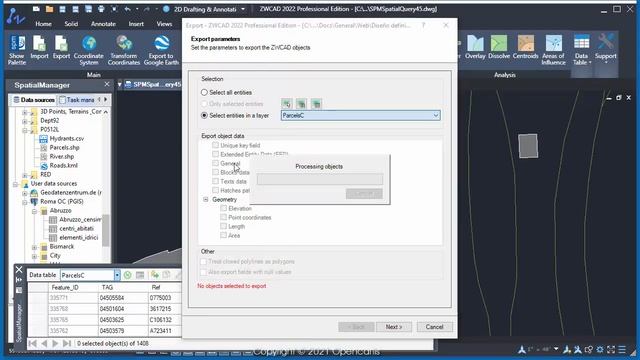Viewport: 640px width, 360px height.
Task: Tick the General checkbox
Action: tap(215, 163)
